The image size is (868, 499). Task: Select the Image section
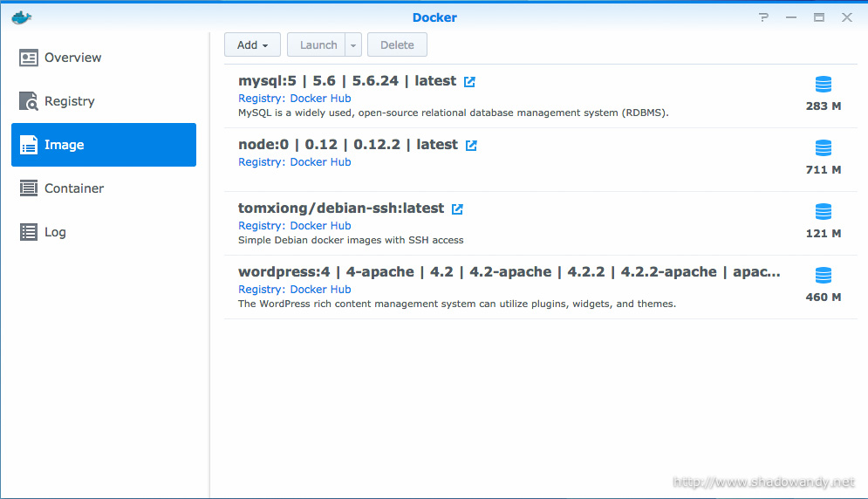pyautogui.click(x=104, y=145)
